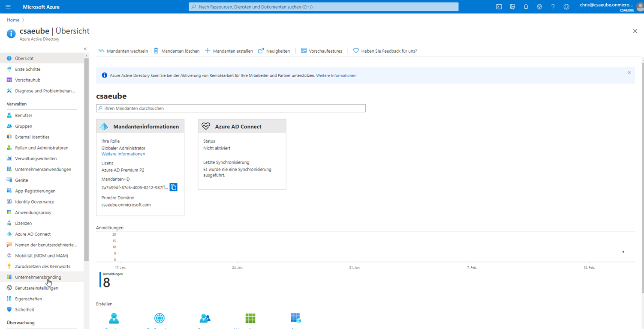Click the sidebar vertical scrollbar
This screenshot has height=329, width=644.
point(87,159)
